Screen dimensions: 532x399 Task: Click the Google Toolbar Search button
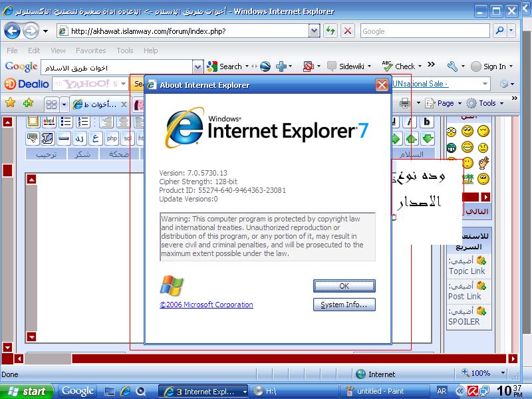tap(224, 66)
